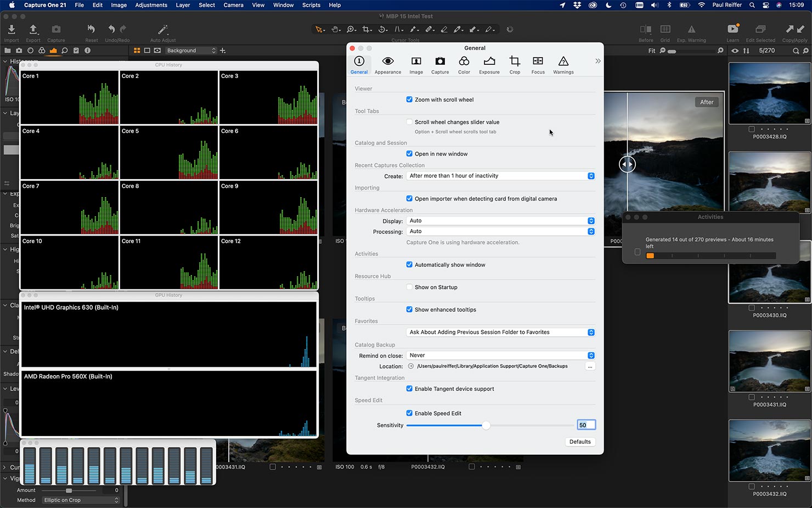This screenshot has width=812, height=508.
Task: Click the Copy/Apply toolbar icon
Action: click(x=794, y=29)
